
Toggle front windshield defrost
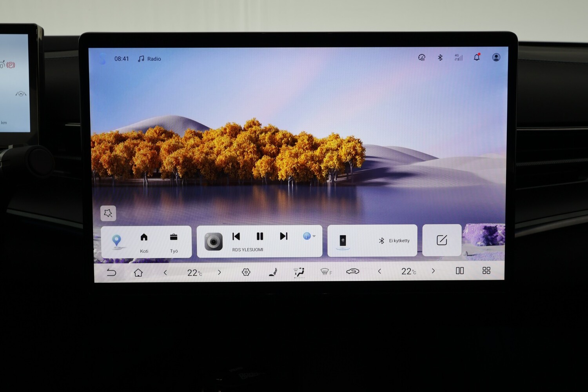tap(326, 271)
